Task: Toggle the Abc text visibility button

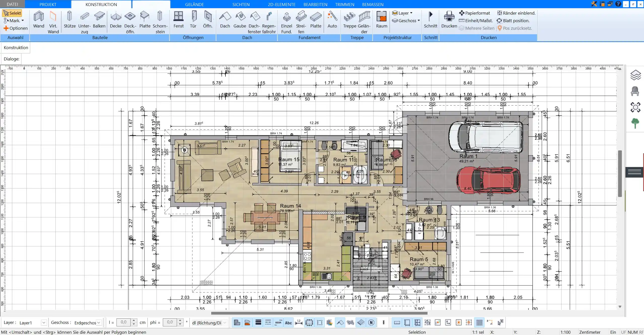Action: coord(288,322)
